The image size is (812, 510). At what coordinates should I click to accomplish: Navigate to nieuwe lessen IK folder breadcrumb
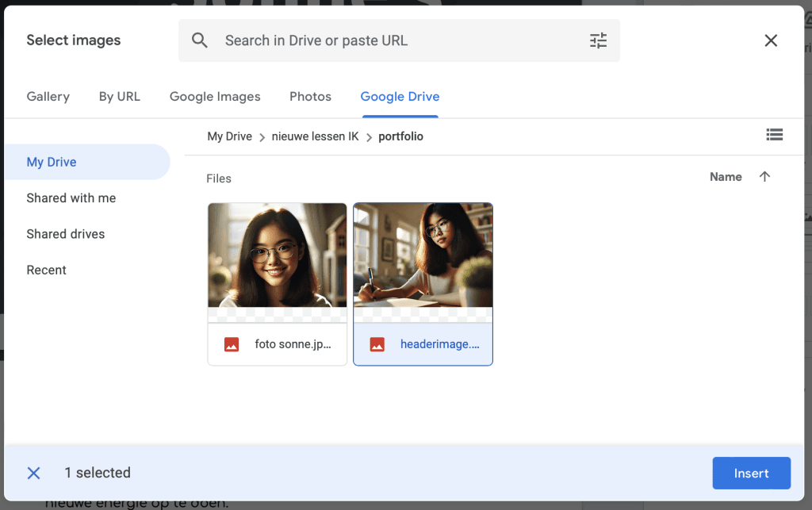[x=315, y=136]
